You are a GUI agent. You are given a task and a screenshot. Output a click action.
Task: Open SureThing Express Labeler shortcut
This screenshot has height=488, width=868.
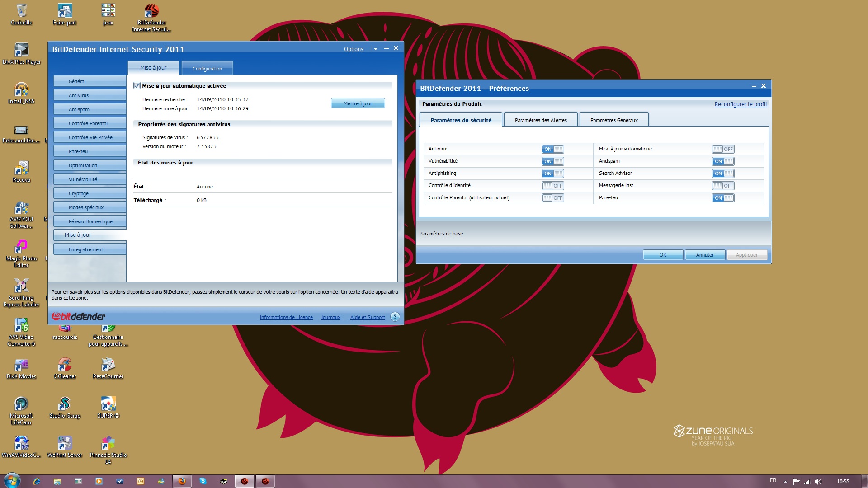21,293
